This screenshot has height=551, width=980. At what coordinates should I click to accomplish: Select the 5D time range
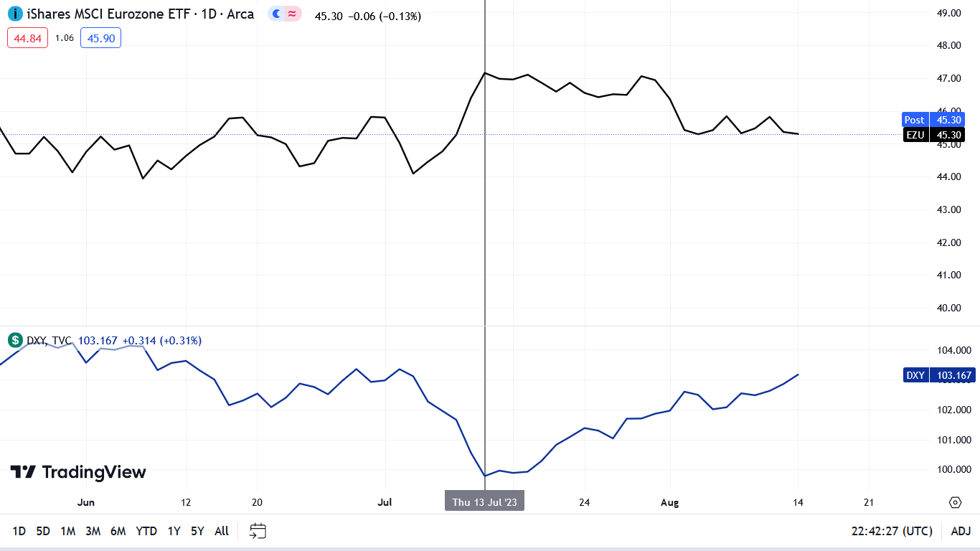[43, 531]
